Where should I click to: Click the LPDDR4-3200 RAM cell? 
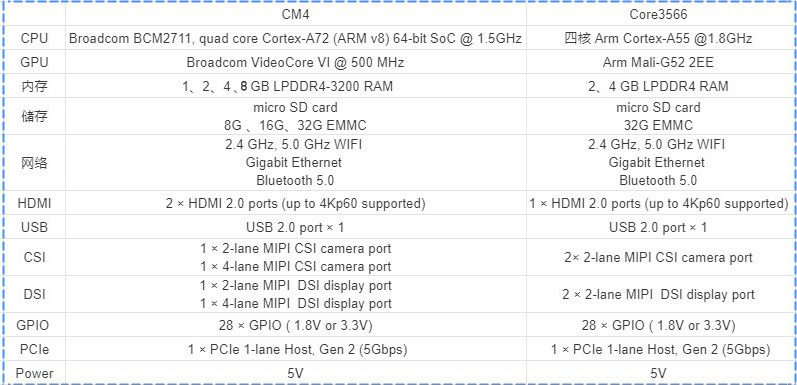(295, 86)
